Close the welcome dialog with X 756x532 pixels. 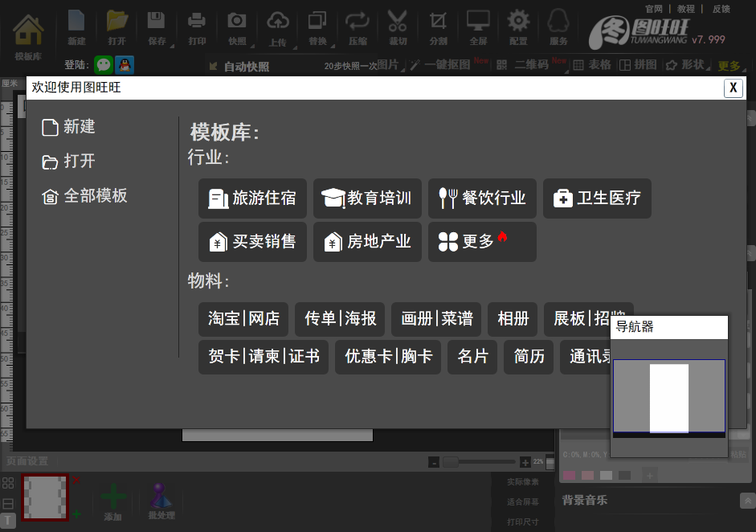click(733, 88)
